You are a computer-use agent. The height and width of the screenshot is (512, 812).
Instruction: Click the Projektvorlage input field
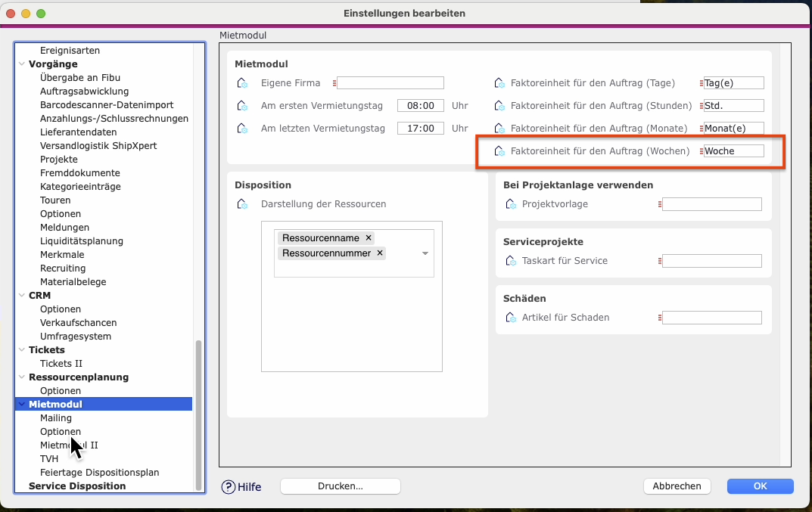pos(712,204)
